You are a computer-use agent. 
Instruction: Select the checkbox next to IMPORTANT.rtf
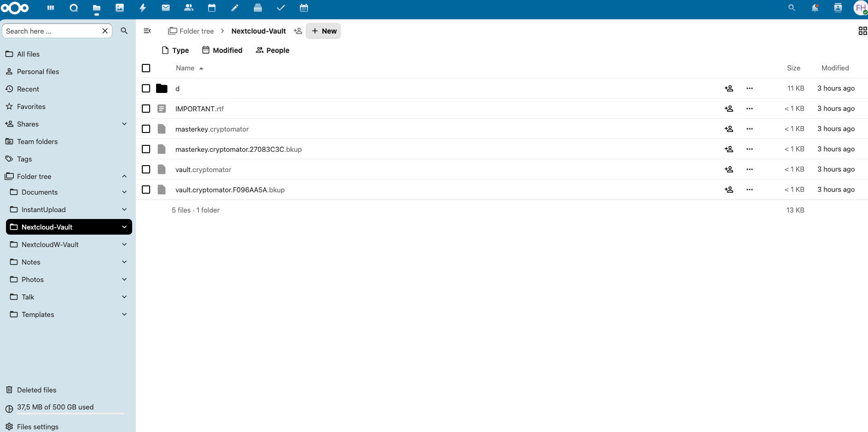click(x=146, y=109)
